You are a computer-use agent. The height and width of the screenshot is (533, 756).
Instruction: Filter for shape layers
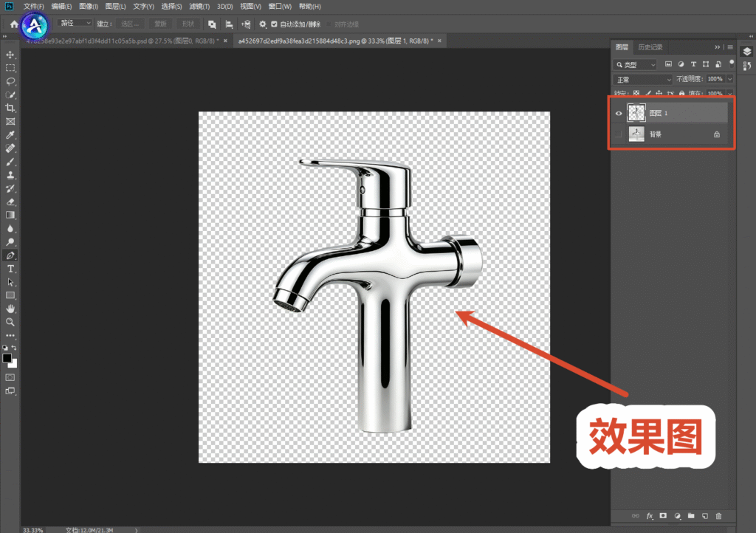point(706,64)
